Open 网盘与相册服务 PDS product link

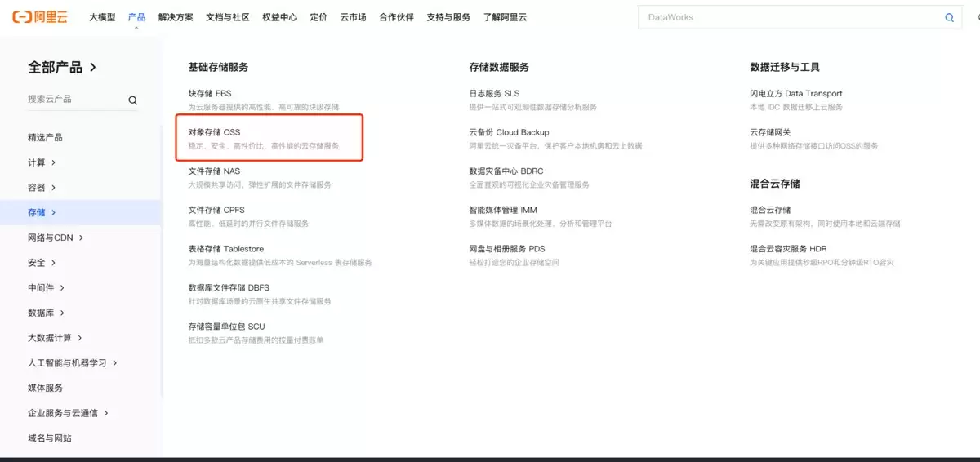507,249
